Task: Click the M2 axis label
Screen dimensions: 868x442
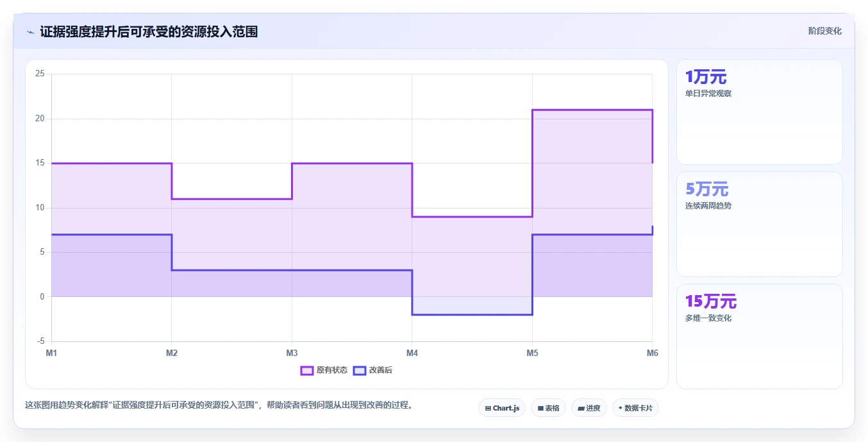Action: (172, 353)
